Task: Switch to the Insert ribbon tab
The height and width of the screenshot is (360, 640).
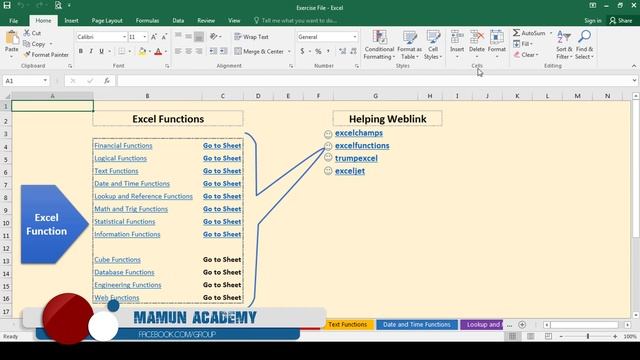Action: coord(71,20)
